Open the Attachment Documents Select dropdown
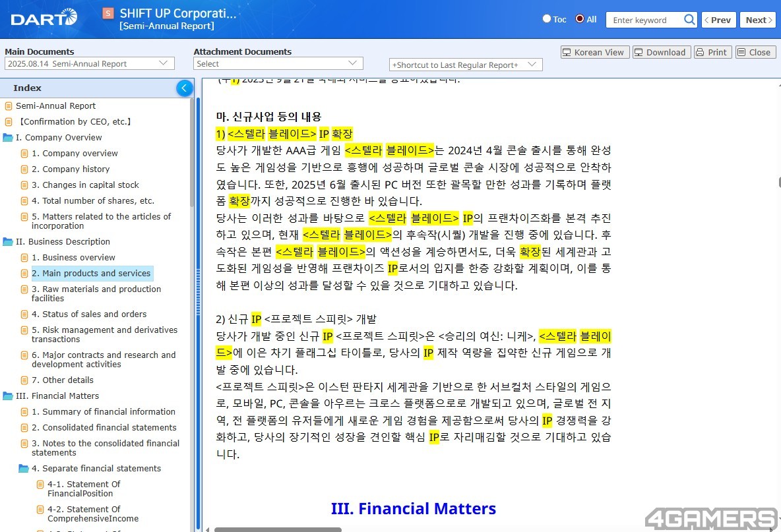Screen dimensions: 781x532 pos(278,64)
